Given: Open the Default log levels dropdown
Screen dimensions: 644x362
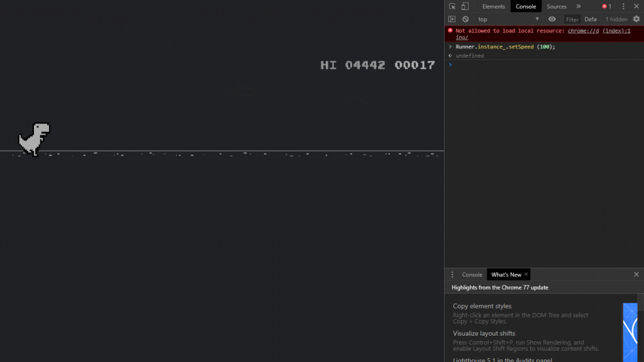Looking at the screenshot, I should point(591,19).
